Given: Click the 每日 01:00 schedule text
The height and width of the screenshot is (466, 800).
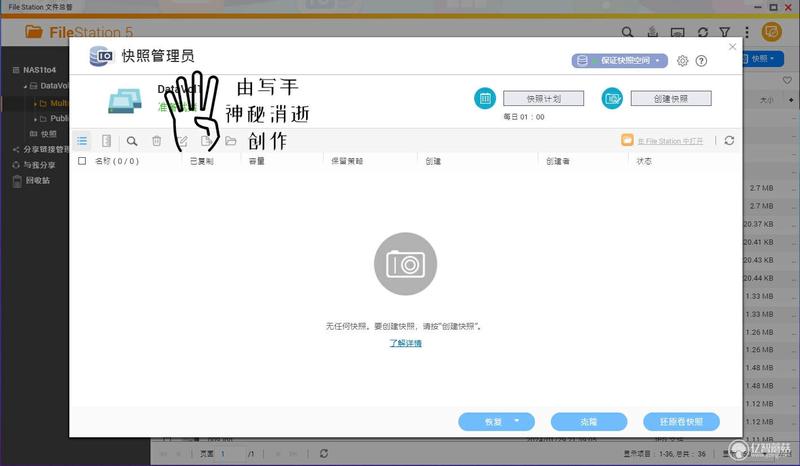Looking at the screenshot, I should click(524, 117).
